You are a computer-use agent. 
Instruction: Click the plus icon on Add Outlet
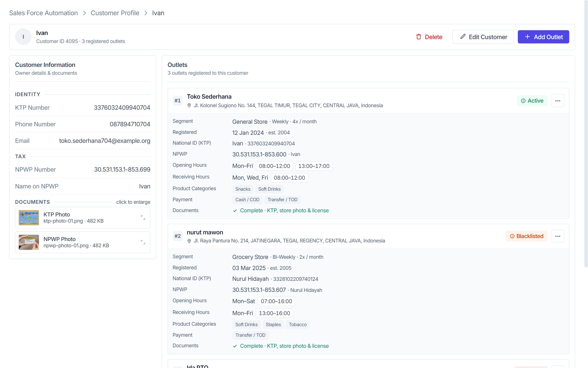(528, 37)
